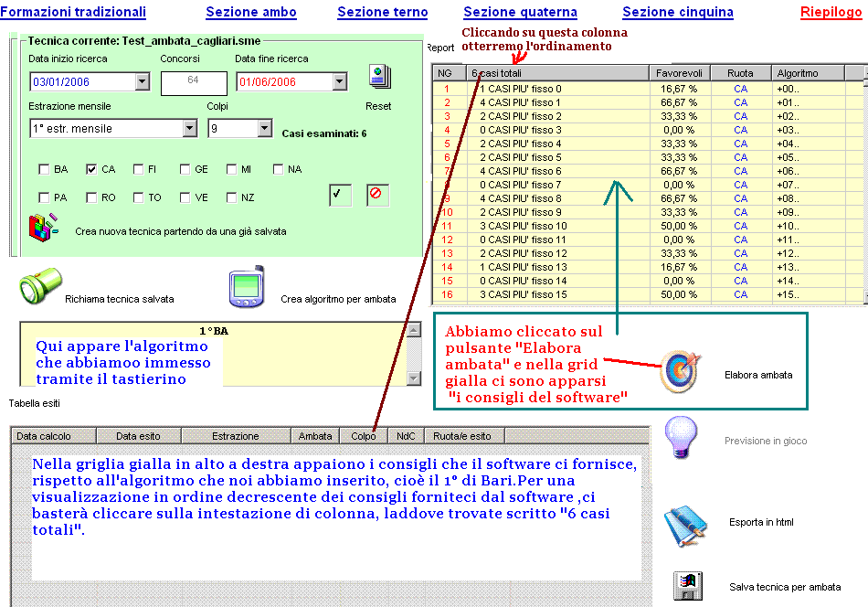
Task: Click the Data esito column header
Action: 138,436
